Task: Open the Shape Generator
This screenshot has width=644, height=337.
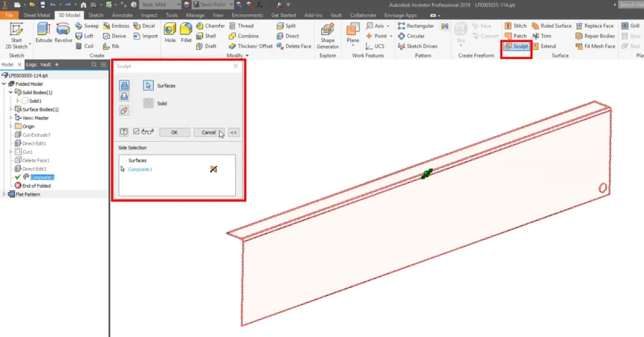Action: pos(328,36)
